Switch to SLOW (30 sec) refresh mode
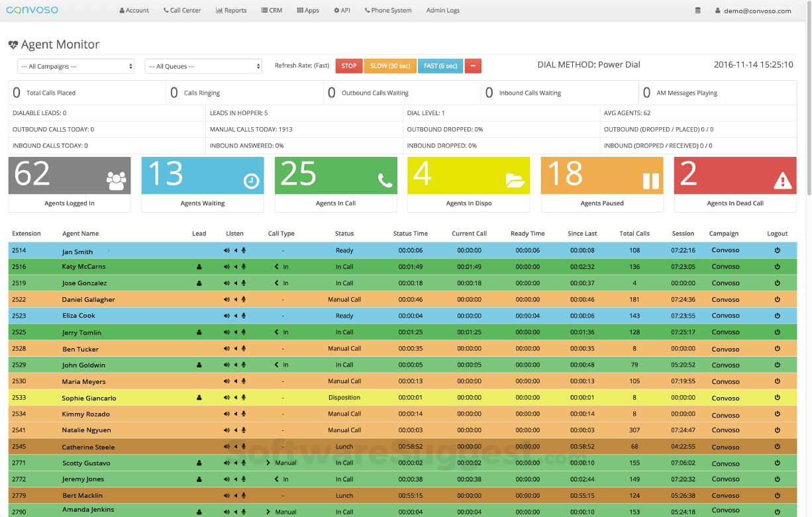812x517 pixels. click(x=390, y=66)
